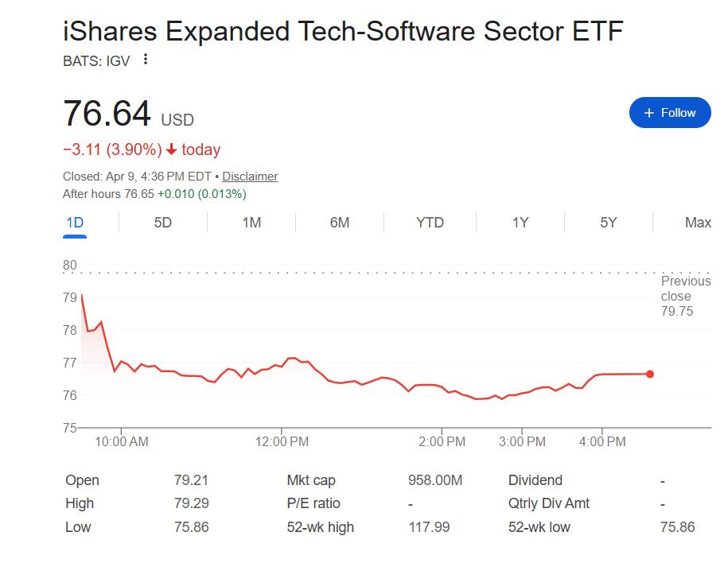Click the BATS: IGV ticker text
Screen dimensions: 728x563
pyautogui.click(x=96, y=60)
